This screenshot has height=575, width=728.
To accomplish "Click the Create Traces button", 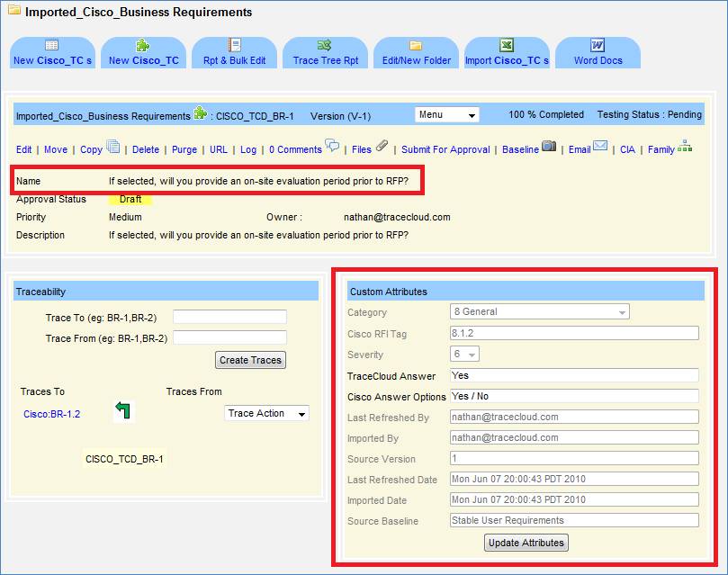I will 250,360.
